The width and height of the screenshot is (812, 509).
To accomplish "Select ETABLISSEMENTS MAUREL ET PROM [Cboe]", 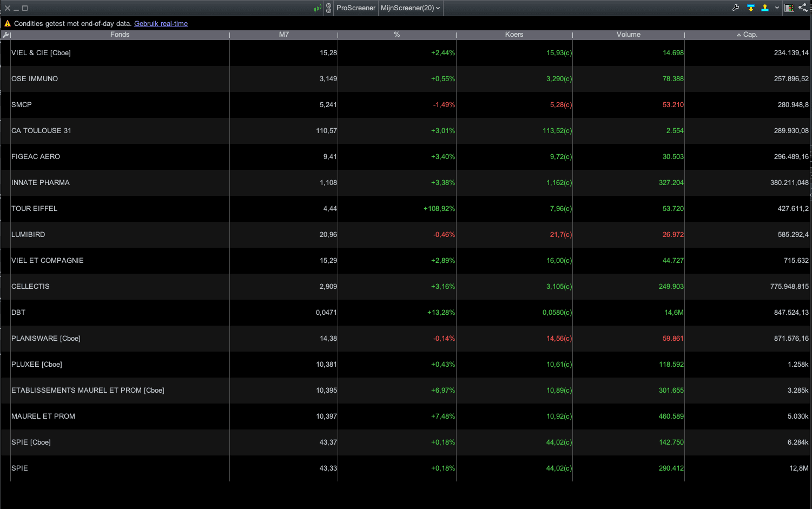I will pyautogui.click(x=88, y=391).
